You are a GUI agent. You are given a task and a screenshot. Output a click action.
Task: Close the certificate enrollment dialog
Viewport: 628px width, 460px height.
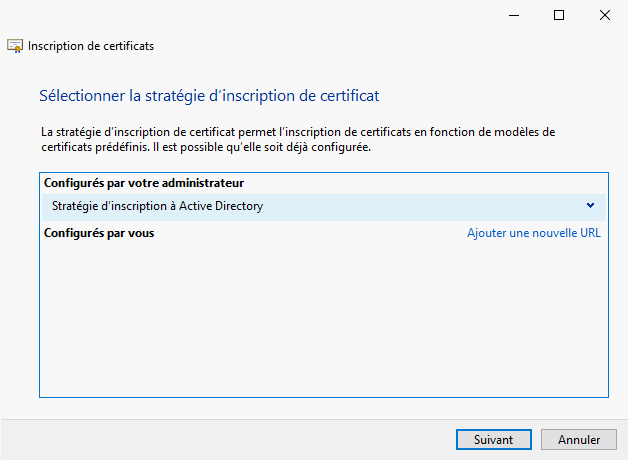(605, 15)
